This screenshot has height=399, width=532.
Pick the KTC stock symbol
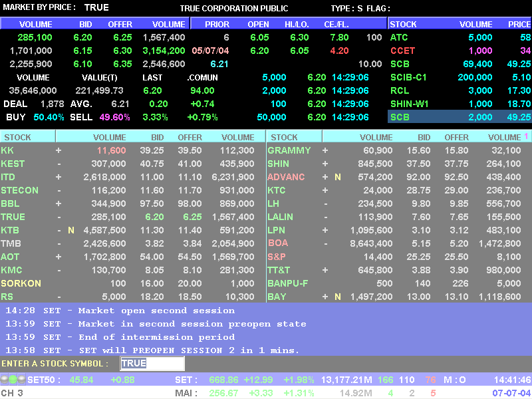276,190
